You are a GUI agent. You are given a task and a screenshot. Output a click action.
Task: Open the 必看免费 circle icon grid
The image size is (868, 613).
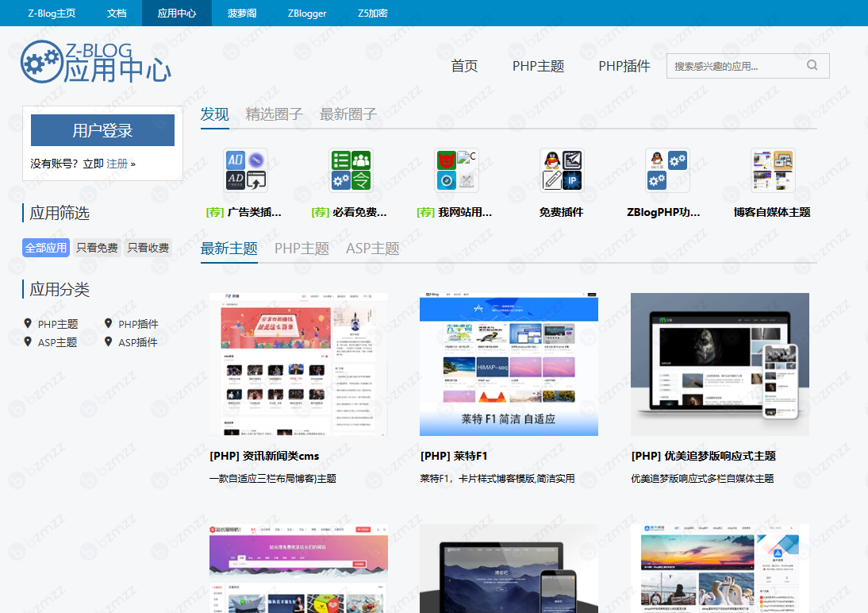click(351, 170)
